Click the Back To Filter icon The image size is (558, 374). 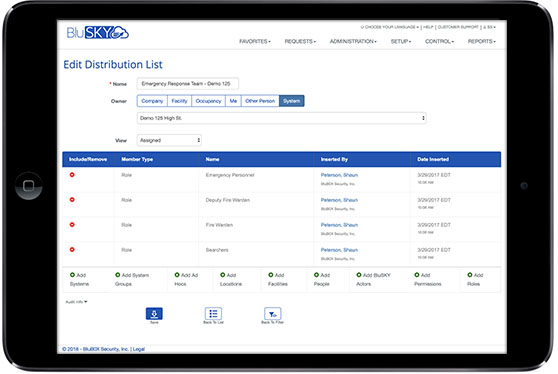pyautogui.click(x=273, y=314)
